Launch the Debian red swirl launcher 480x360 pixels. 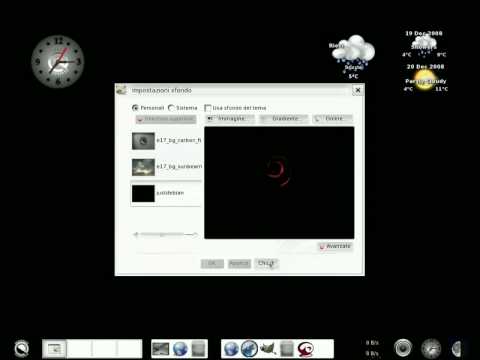[305, 349]
